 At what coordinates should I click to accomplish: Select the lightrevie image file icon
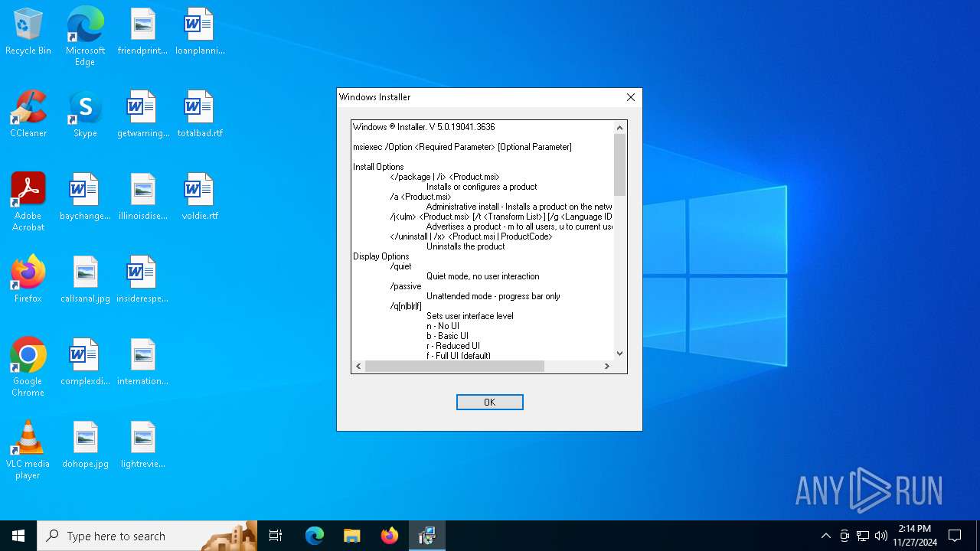(x=142, y=445)
